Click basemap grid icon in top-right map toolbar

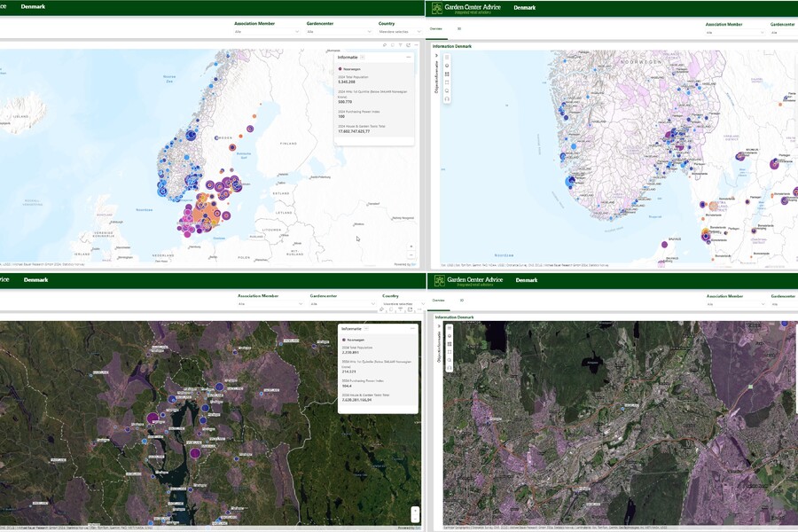tap(447, 74)
